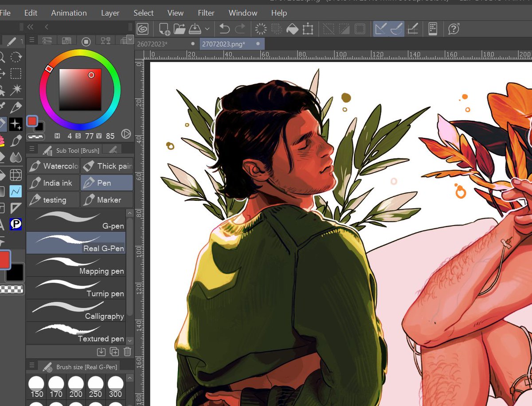Select the red main color swatch in color wheel
The height and width of the screenshot is (406, 532).
click(x=32, y=121)
